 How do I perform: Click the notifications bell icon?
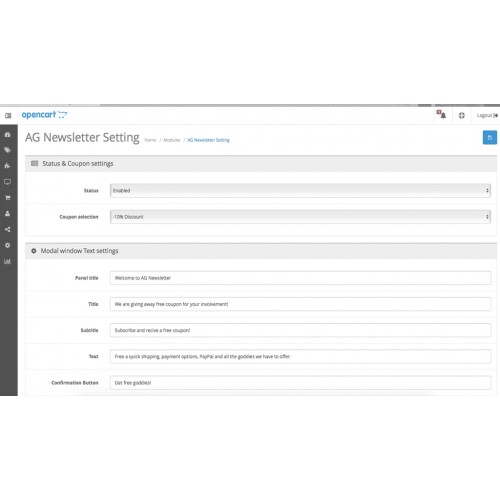pos(442,115)
